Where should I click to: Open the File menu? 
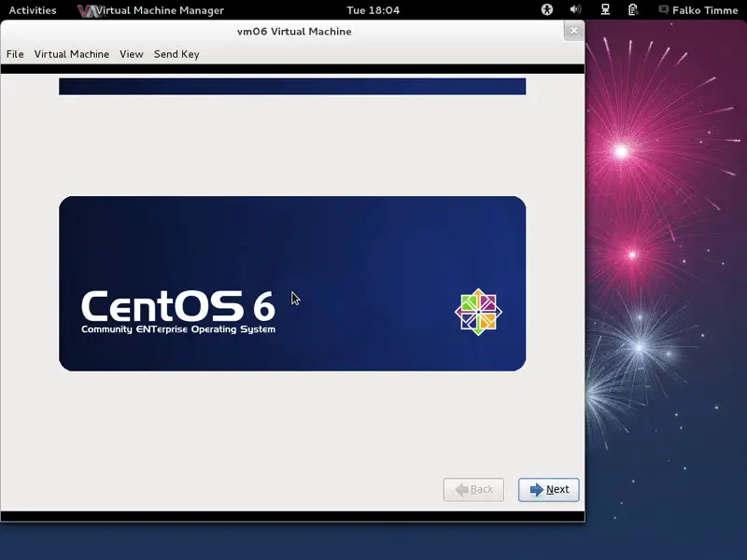(15, 54)
